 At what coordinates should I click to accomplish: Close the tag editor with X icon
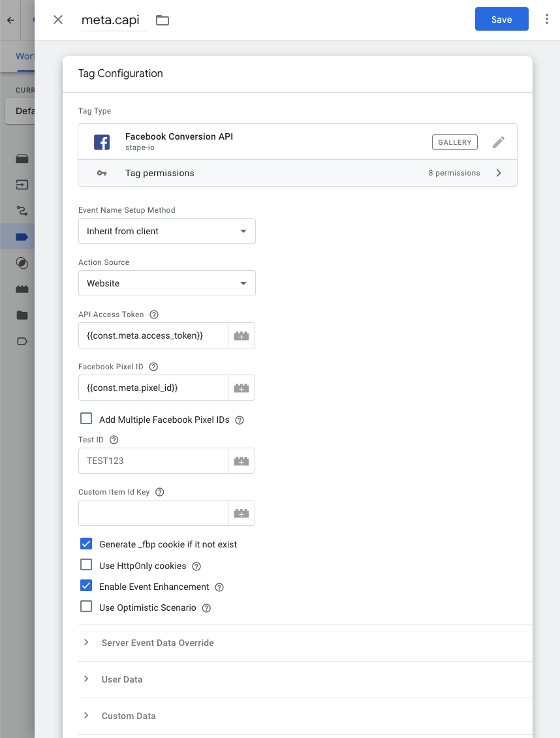point(58,20)
